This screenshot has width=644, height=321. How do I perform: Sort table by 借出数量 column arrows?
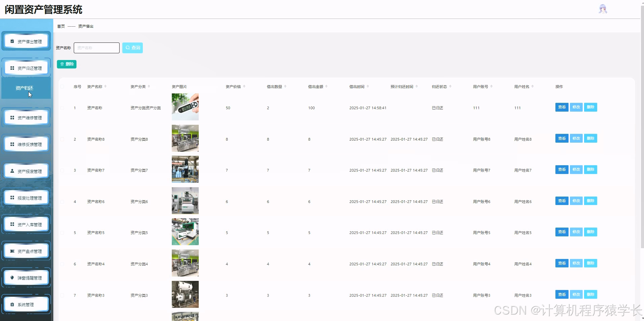click(285, 87)
